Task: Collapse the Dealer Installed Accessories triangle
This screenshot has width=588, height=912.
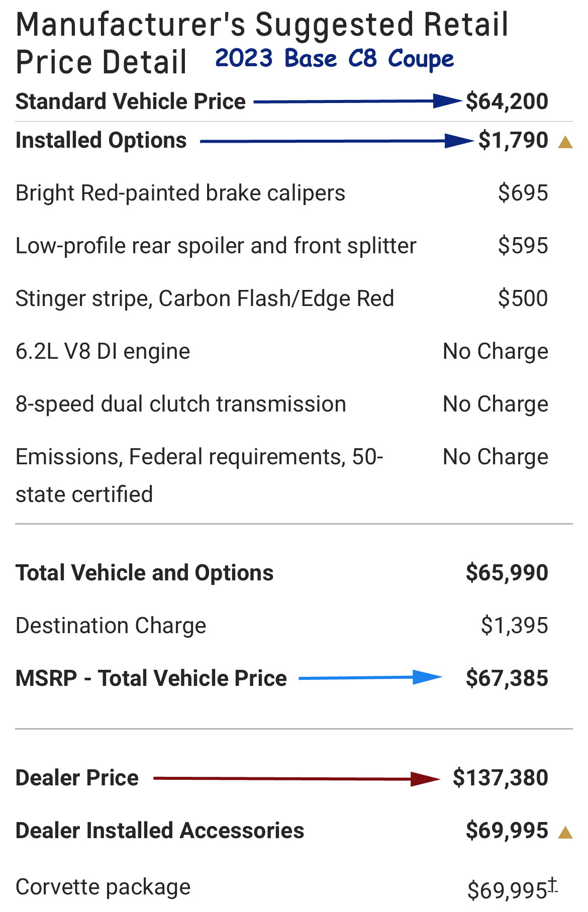Action: (565, 833)
